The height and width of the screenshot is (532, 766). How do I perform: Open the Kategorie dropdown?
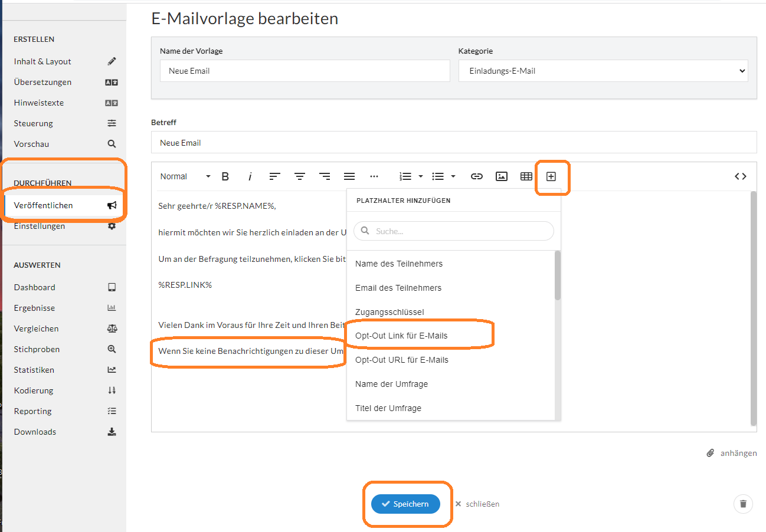click(603, 71)
